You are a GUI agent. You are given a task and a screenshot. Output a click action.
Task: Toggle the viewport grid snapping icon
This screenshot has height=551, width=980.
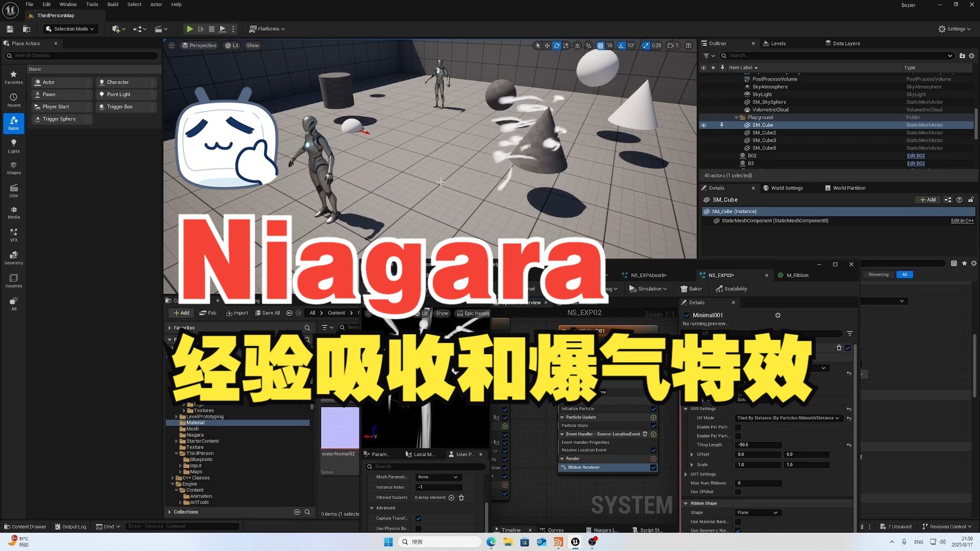[x=600, y=45]
